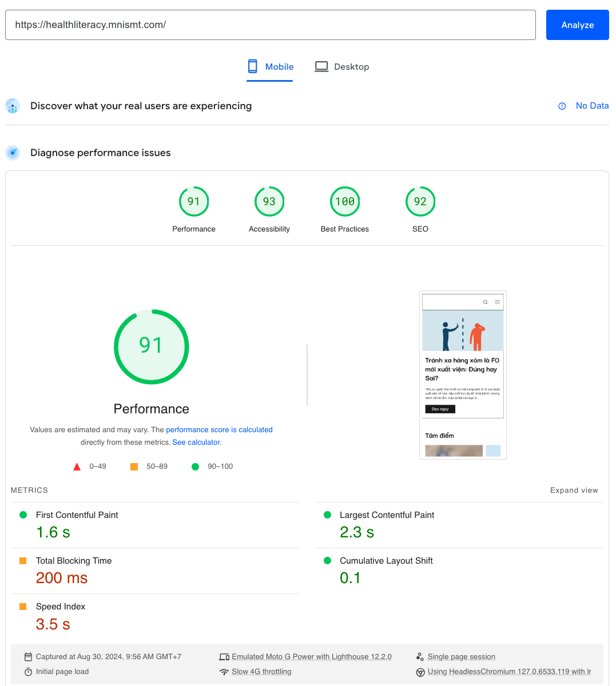Jump to the Performance score gauge 91
This screenshot has width=616, height=686.
(x=194, y=202)
